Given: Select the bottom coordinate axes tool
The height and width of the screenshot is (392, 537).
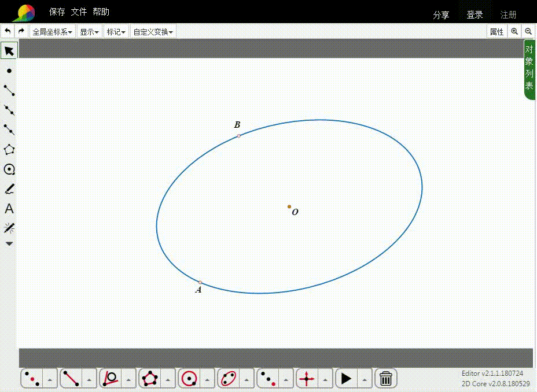Looking at the screenshot, I should click(x=307, y=379).
